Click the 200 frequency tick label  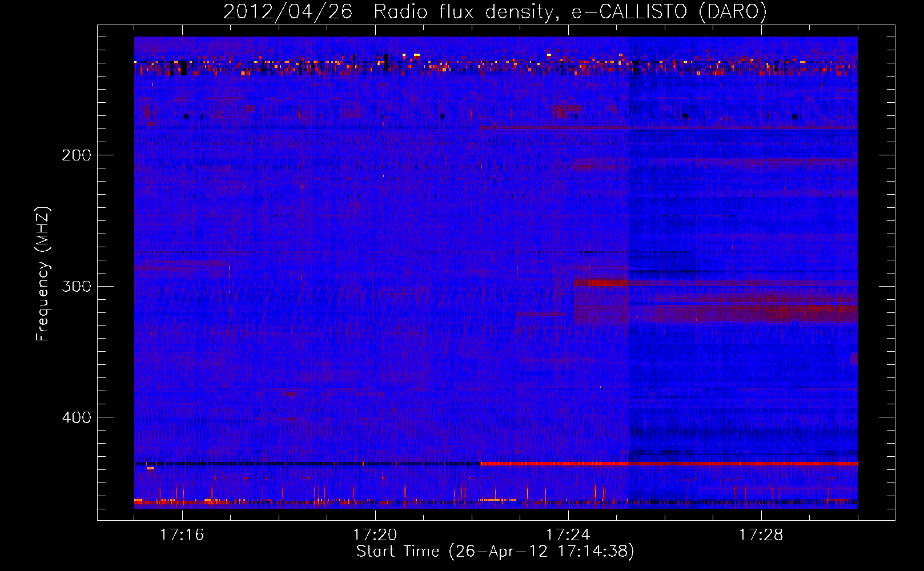click(x=77, y=155)
